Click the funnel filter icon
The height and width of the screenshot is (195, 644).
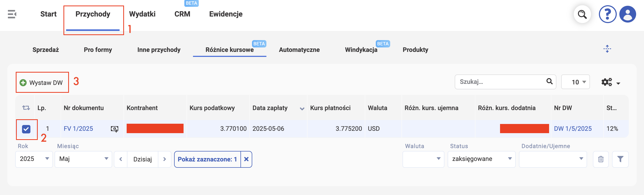click(x=620, y=159)
